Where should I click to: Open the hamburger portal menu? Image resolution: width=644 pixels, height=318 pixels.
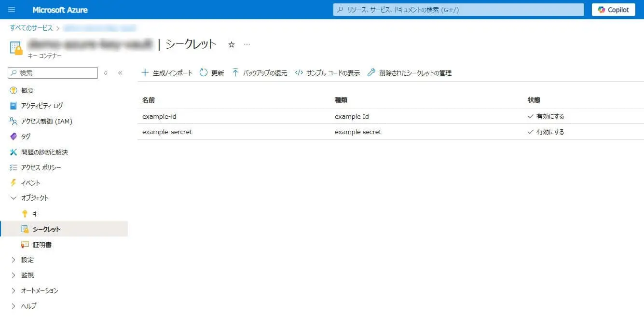click(x=12, y=10)
